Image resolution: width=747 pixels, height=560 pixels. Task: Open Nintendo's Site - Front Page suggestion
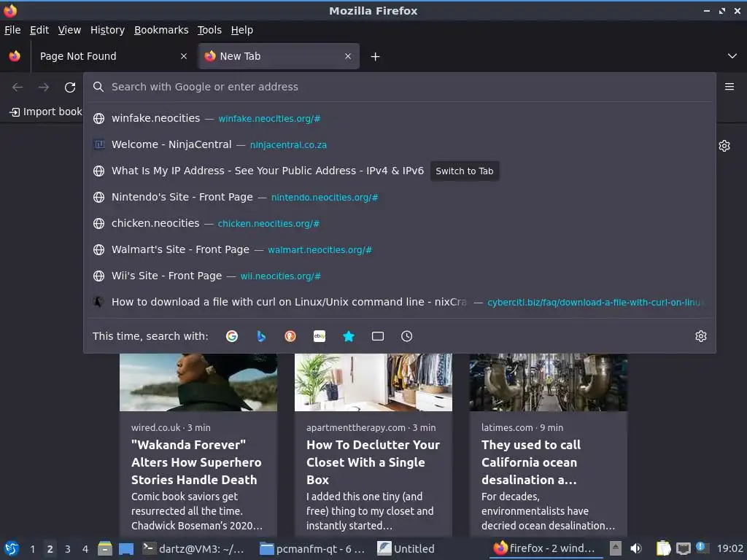(399, 197)
